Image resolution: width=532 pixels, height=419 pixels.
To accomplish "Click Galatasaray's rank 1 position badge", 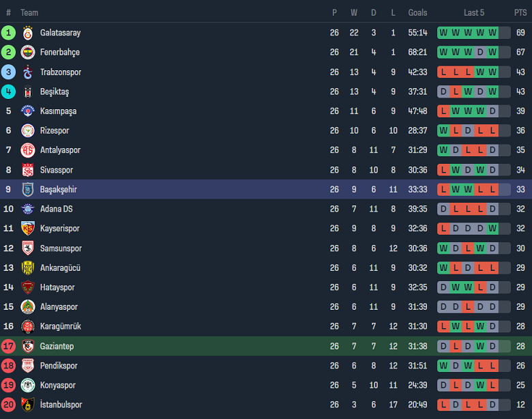I will pos(8,33).
